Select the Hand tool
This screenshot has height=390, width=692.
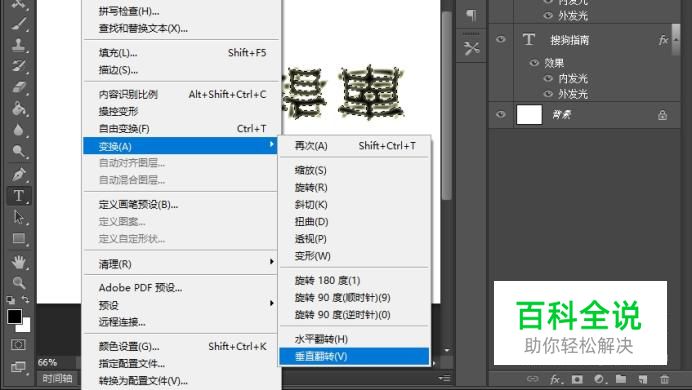tap(18, 262)
